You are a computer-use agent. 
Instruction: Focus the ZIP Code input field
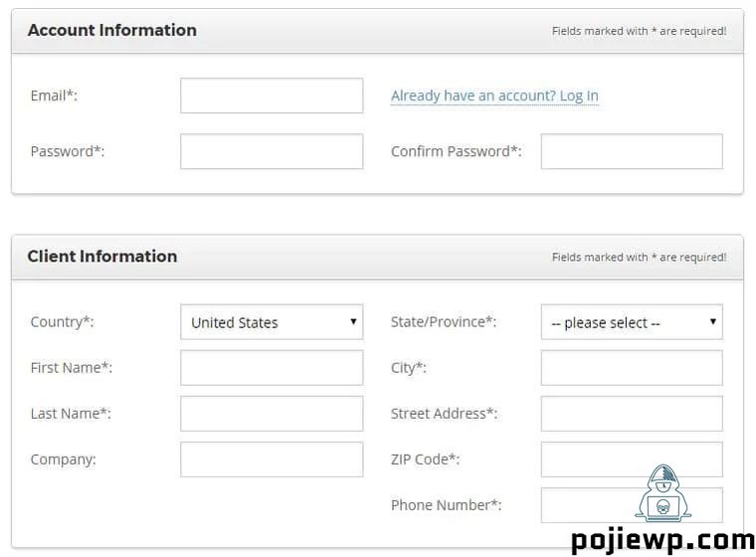(632, 460)
